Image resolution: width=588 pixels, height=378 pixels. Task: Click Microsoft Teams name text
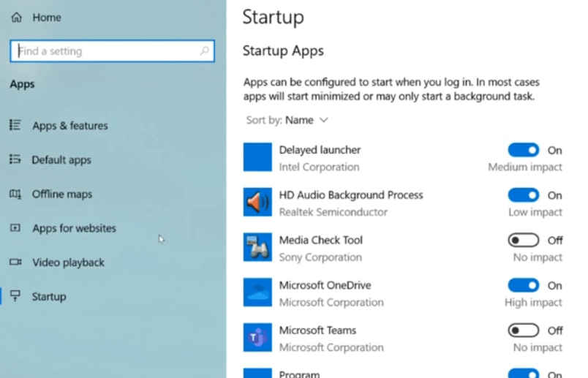tap(317, 330)
